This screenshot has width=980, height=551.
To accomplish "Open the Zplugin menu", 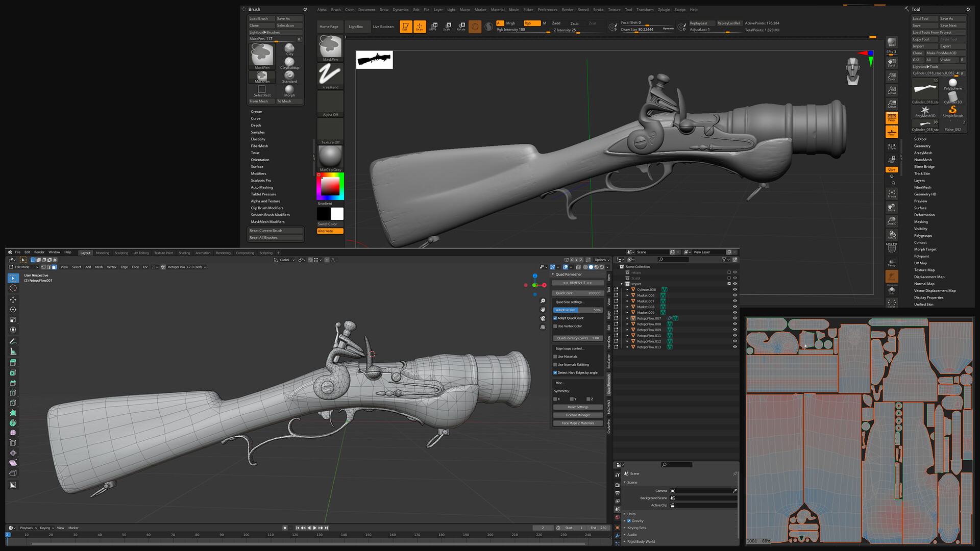I will [x=664, y=9].
